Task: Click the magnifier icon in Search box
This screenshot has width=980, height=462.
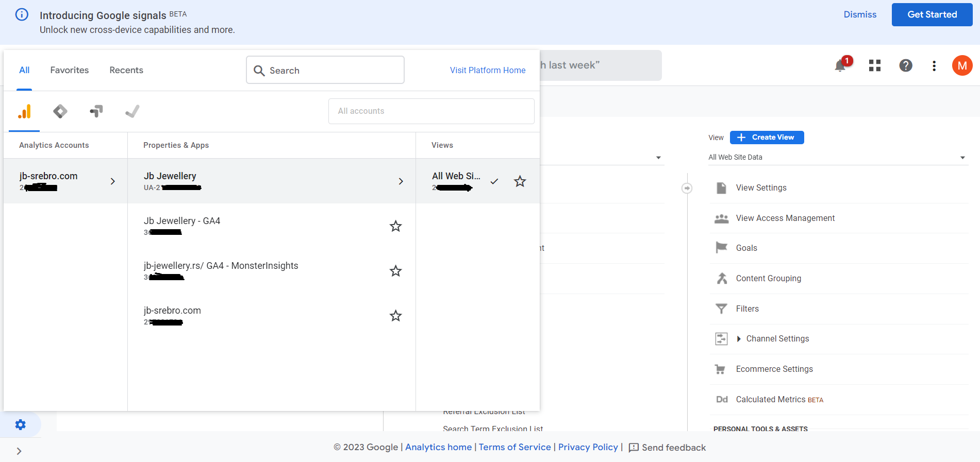Action: click(259, 71)
